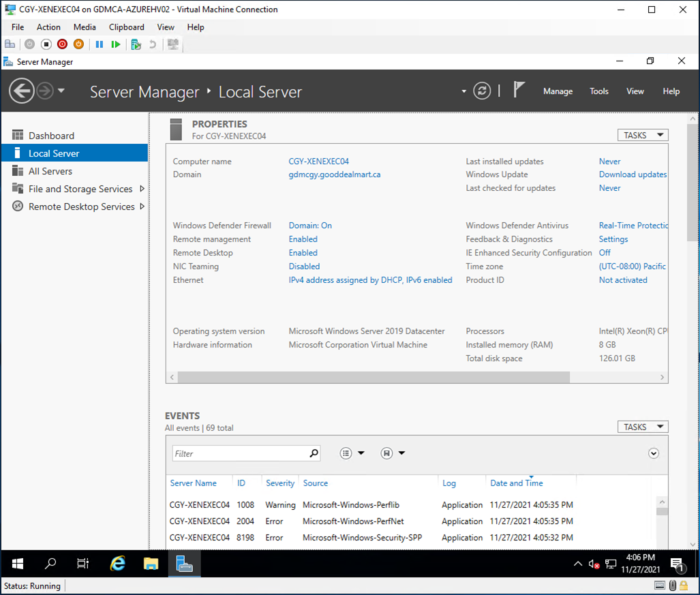Click the Checkpoint toolbar icon
The height and width of the screenshot is (595, 700).
[136, 44]
